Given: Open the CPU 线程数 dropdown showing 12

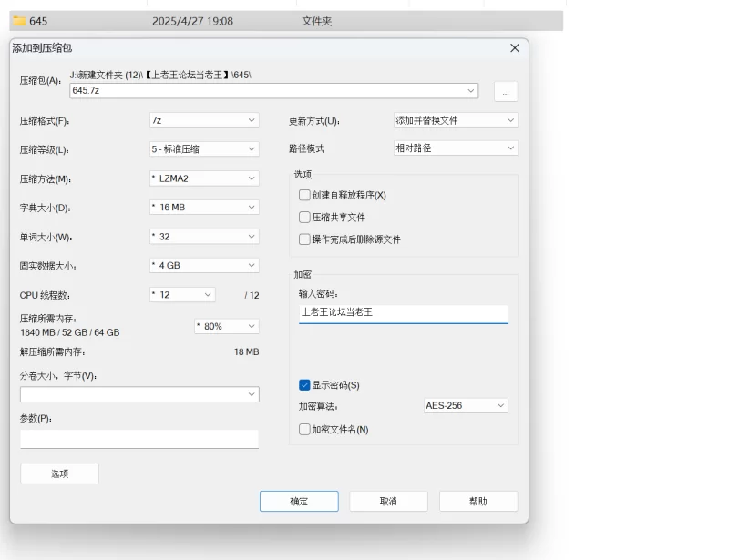Looking at the screenshot, I should (182, 295).
